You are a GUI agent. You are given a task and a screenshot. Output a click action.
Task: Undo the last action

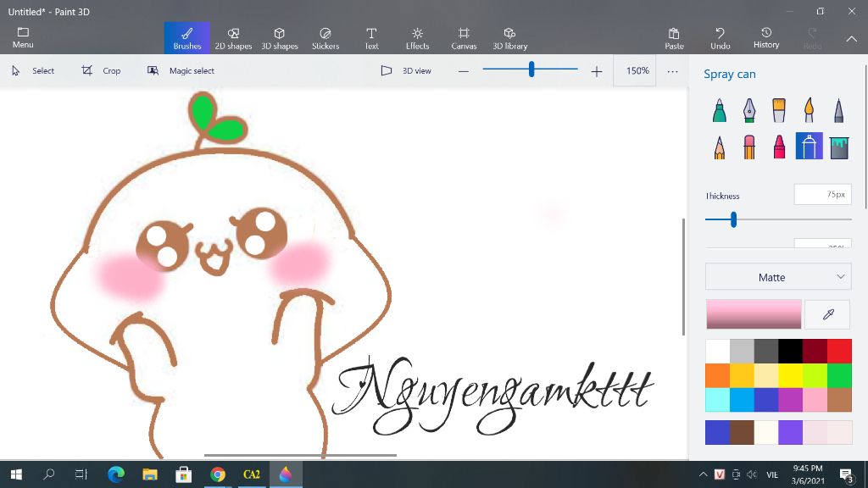pyautogui.click(x=721, y=38)
